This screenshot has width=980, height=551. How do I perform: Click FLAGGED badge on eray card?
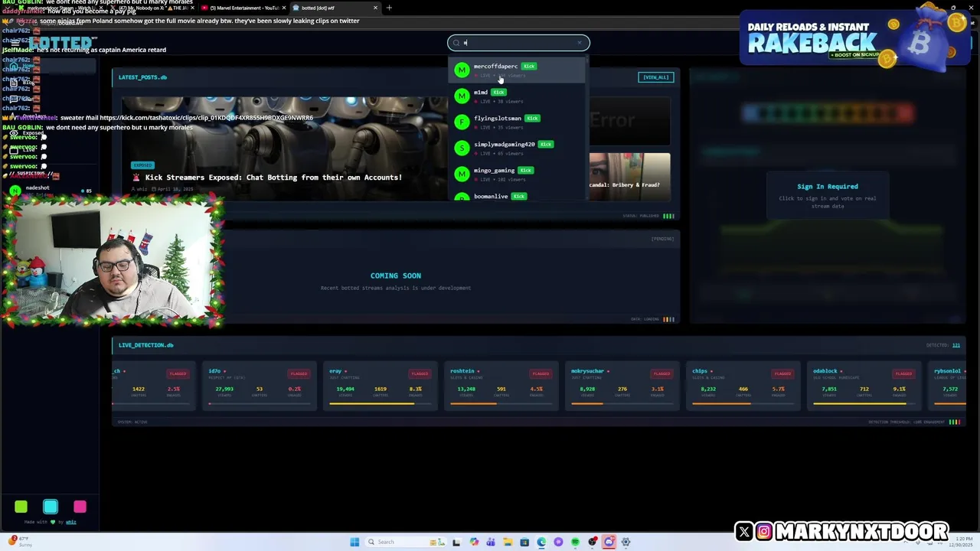420,373
